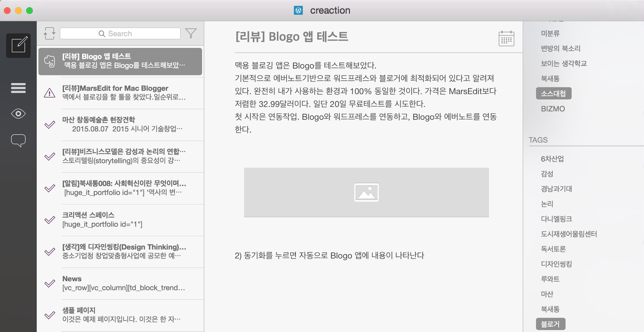Toggle the 북새통 tag in TAGS
The image size is (644, 332).
[550, 309]
